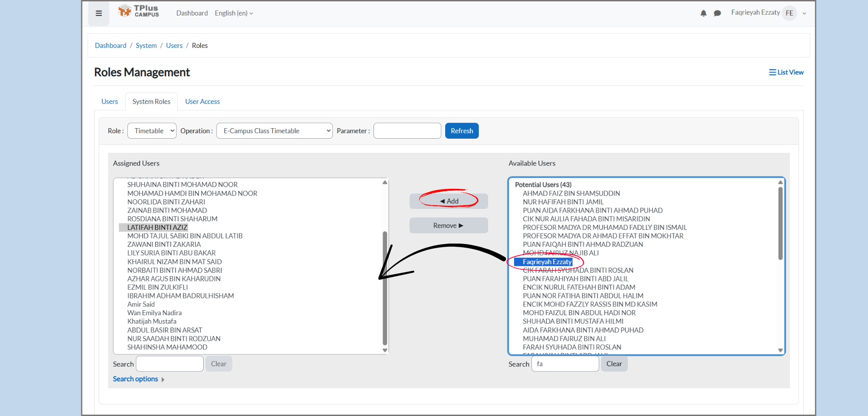Clear the Available Users search
868x416 pixels.
614,364
